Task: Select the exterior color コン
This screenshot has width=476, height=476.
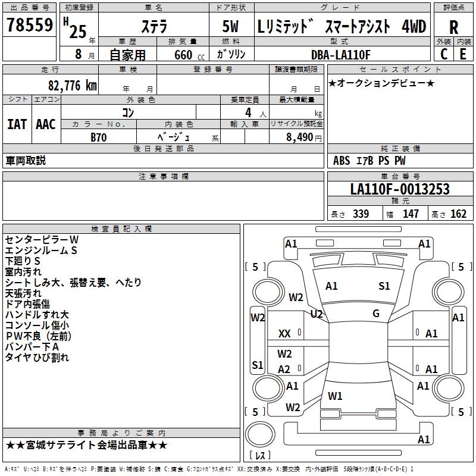Action: (x=128, y=112)
